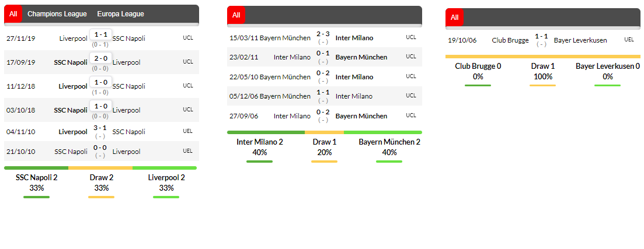644x249 pixels.
Task: Select the Champions League tab
Action: 57,14
